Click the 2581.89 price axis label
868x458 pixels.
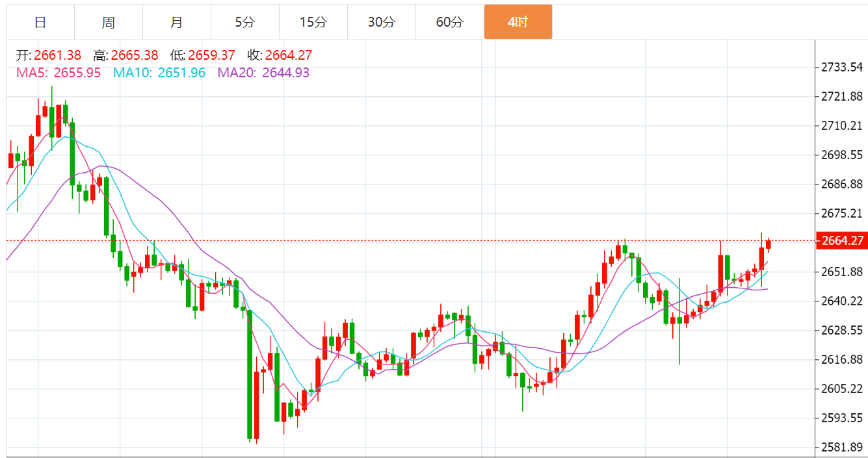[842, 448]
